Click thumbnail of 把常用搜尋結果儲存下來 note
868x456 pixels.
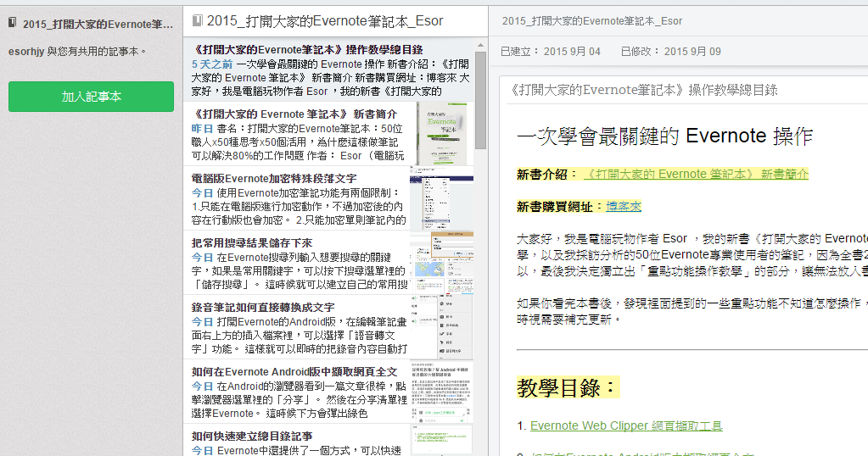click(442, 263)
